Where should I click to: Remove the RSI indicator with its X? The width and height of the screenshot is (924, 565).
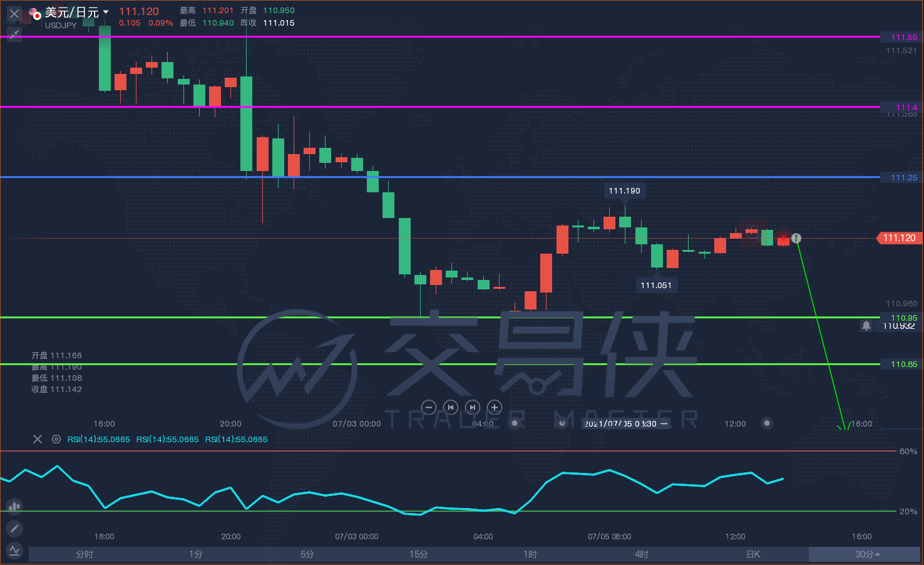click(38, 439)
